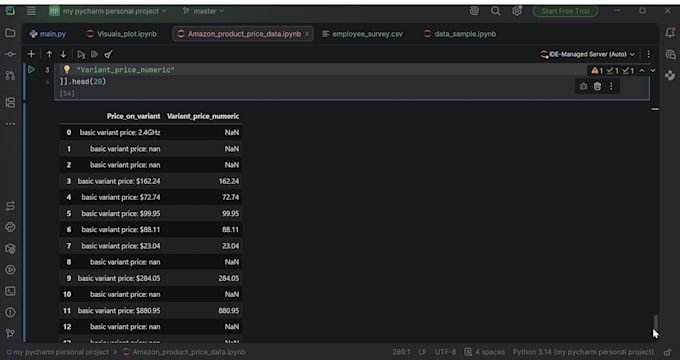Open cell more actions menu
The width and height of the screenshot is (680, 360).
611,86
